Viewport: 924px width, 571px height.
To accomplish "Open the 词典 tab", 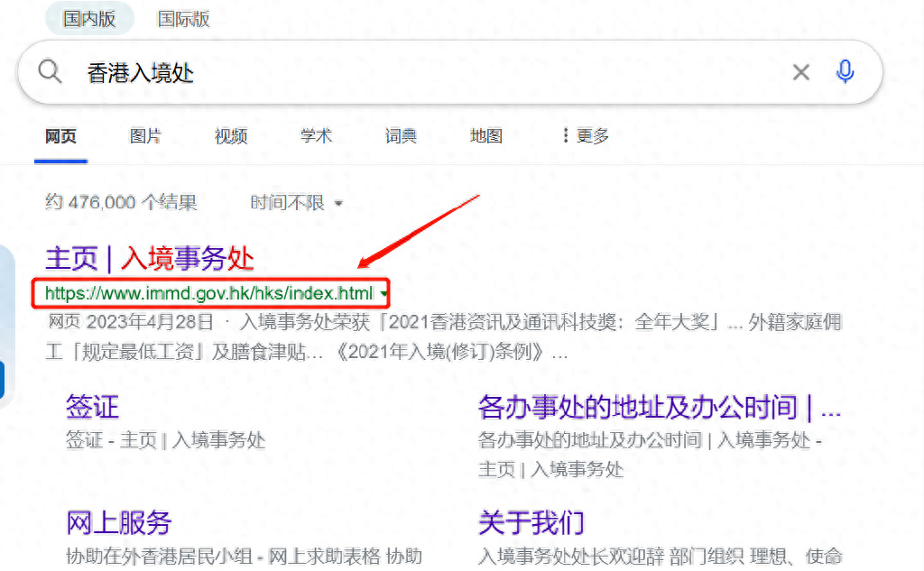I will tap(401, 136).
